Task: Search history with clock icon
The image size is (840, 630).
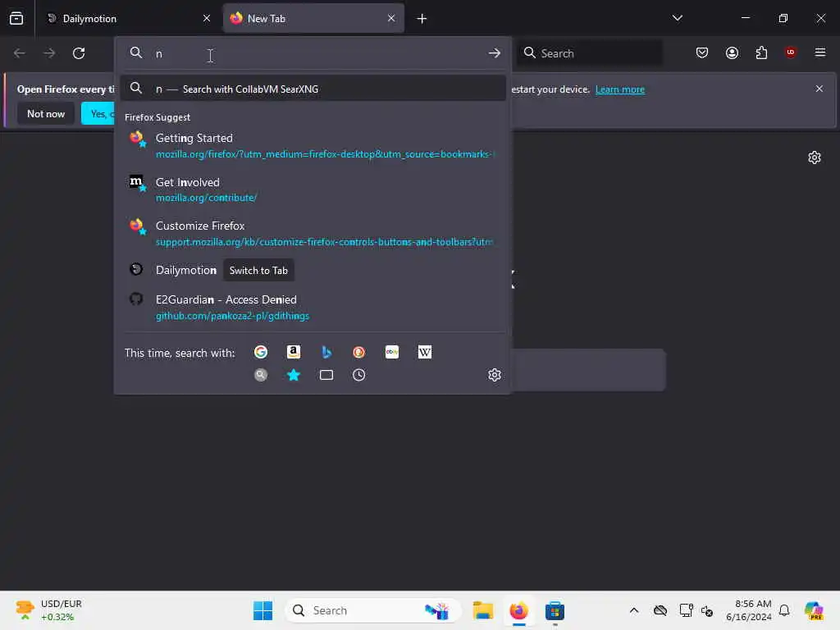Action: [359, 375]
